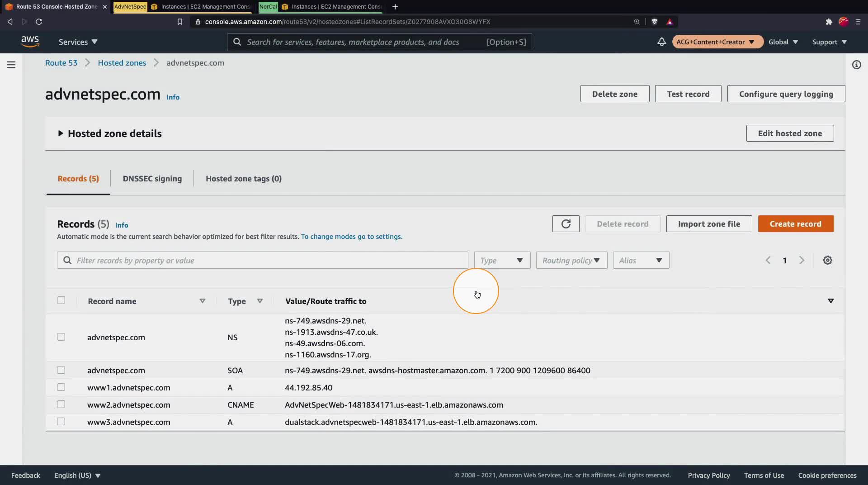Viewport: 868px width, 485px height.
Task: Click the Brave shields icon
Action: [654, 22]
